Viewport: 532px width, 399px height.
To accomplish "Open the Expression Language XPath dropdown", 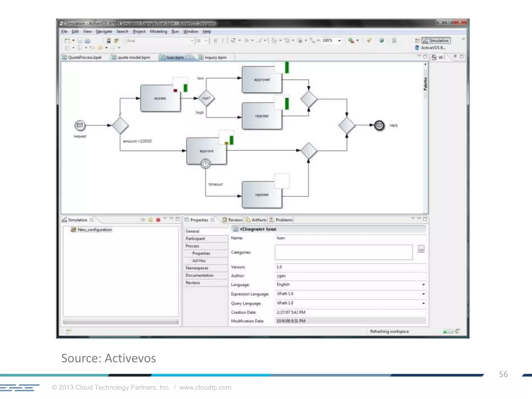I will (423, 294).
